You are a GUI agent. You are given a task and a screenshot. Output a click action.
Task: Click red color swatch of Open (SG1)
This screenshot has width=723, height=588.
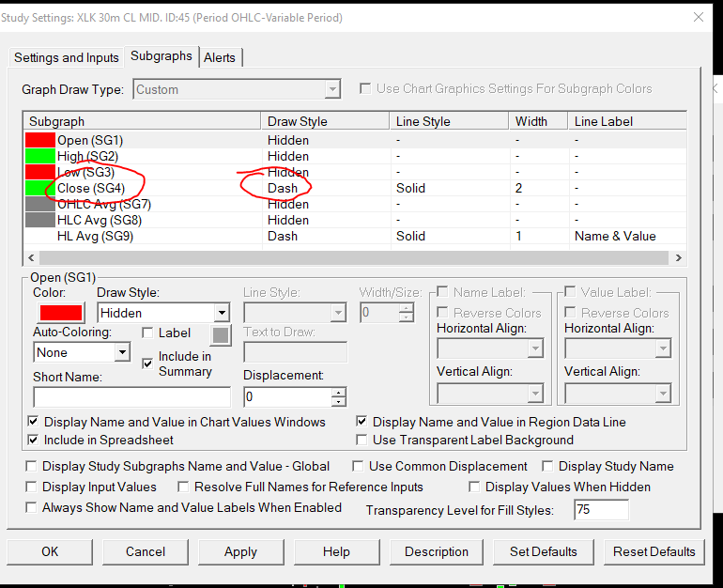click(40, 140)
